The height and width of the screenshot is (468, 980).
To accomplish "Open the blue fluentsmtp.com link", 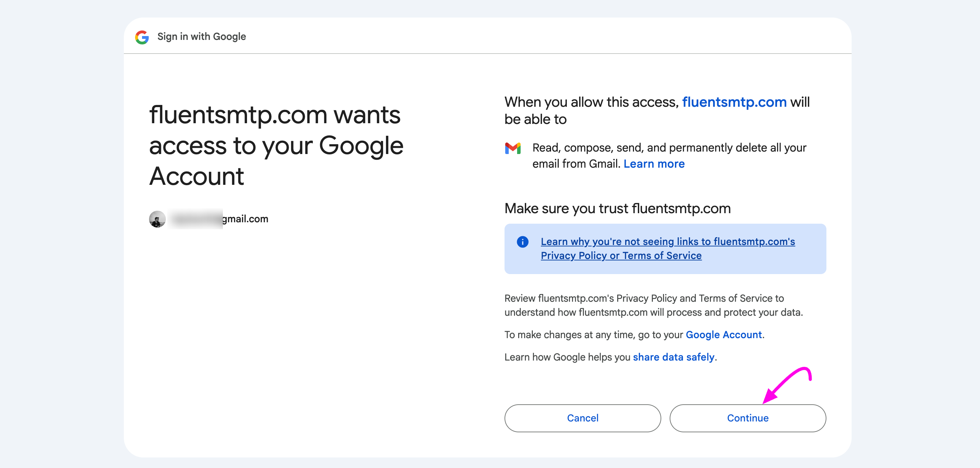I will (x=734, y=102).
